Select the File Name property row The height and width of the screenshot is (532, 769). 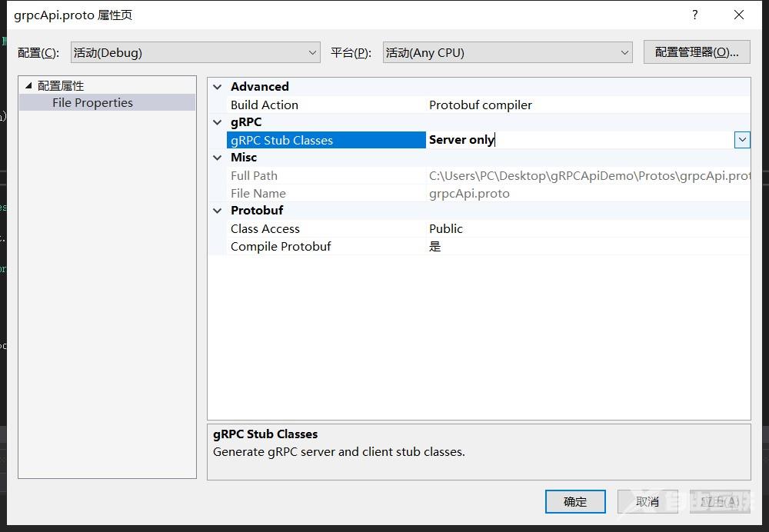click(258, 193)
